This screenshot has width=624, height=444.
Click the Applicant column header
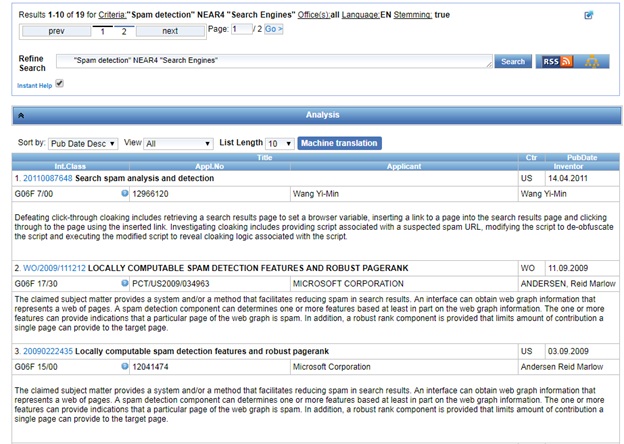(404, 166)
